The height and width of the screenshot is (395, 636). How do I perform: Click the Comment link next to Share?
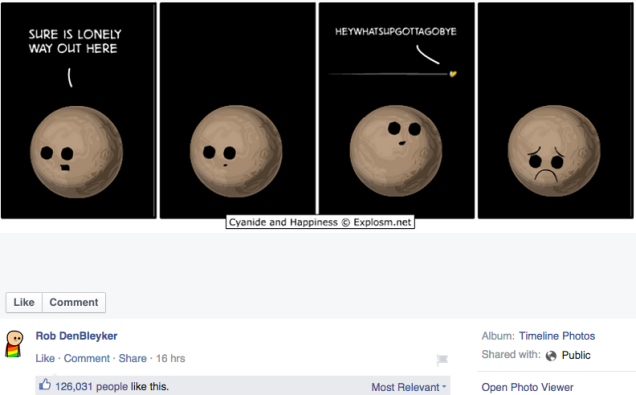click(x=87, y=359)
